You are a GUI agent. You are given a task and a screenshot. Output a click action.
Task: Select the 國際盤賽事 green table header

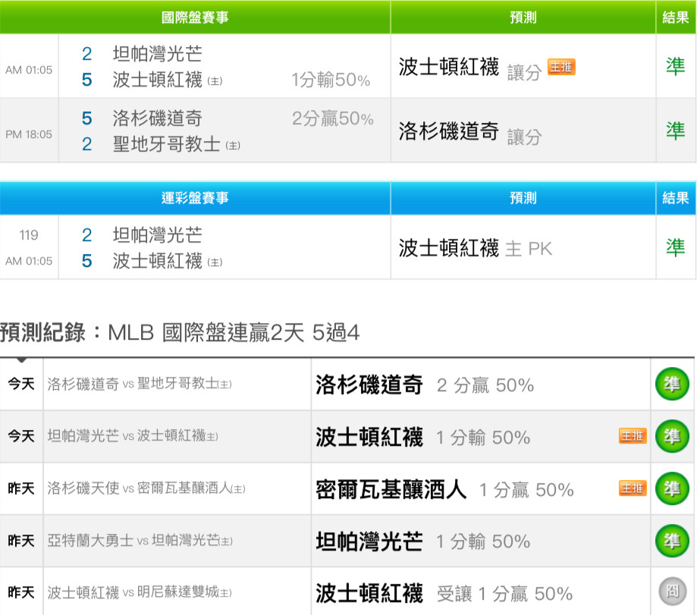tap(195, 17)
